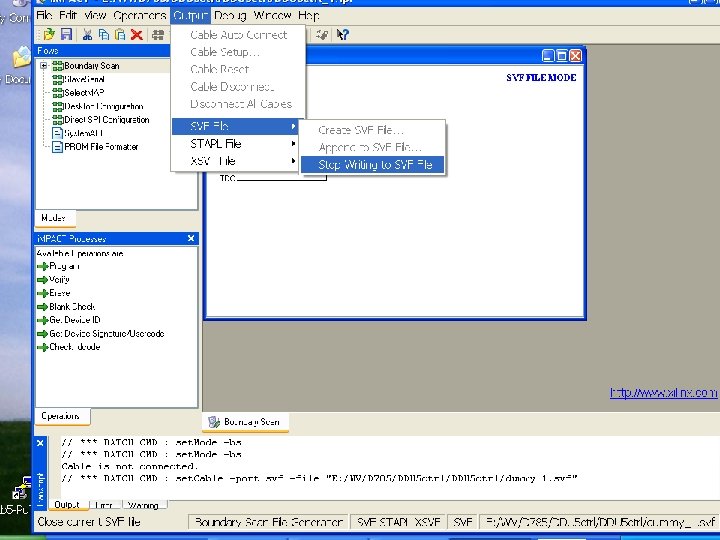Image resolution: width=720 pixels, height=540 pixels.
Task: Click the green arrow next to Check Idcode
Action: [43, 347]
